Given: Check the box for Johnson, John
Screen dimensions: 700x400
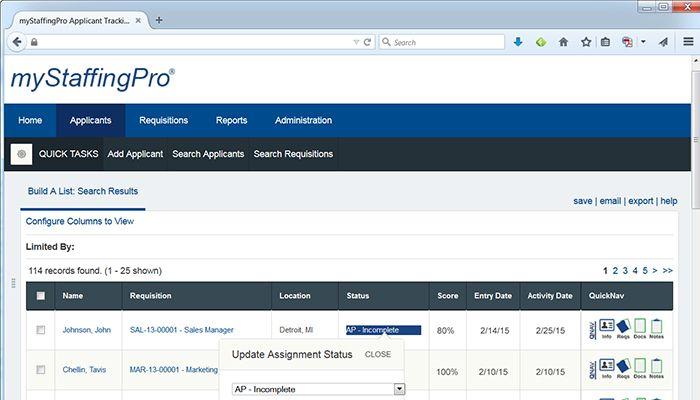Looking at the screenshot, I should 41,330.
